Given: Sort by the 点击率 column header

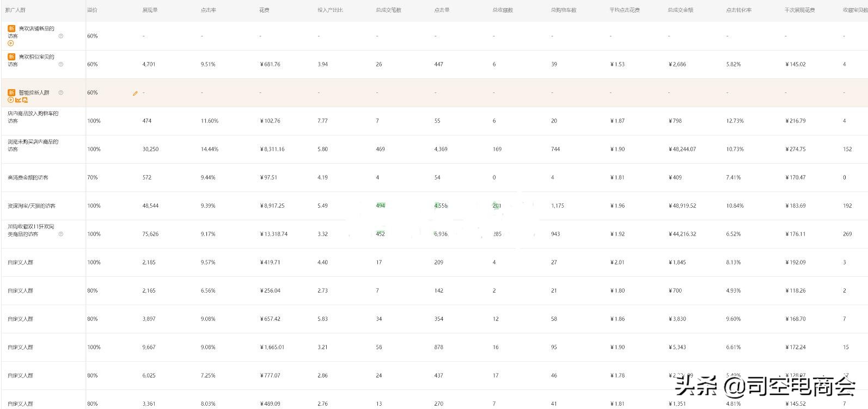Looking at the screenshot, I should tap(208, 10).
